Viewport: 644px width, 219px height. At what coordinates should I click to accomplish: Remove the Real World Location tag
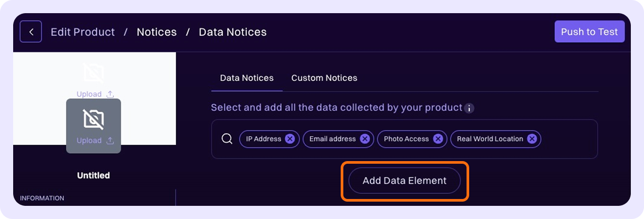coord(532,139)
